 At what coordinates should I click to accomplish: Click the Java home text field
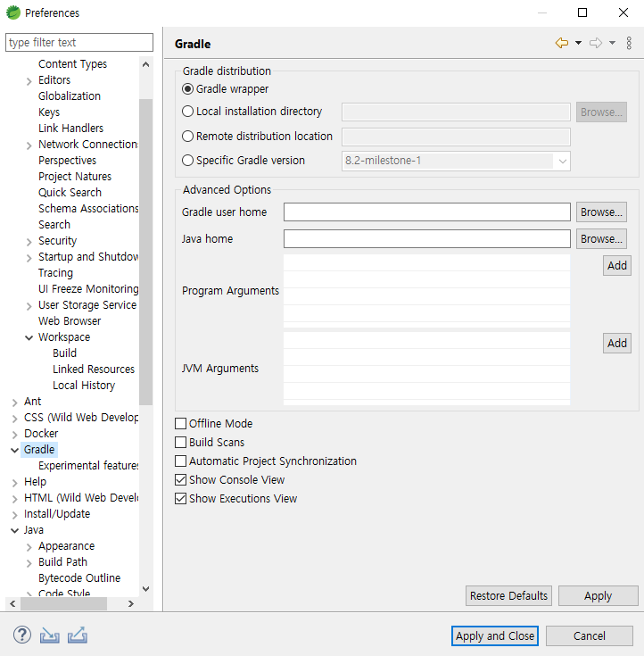click(427, 239)
